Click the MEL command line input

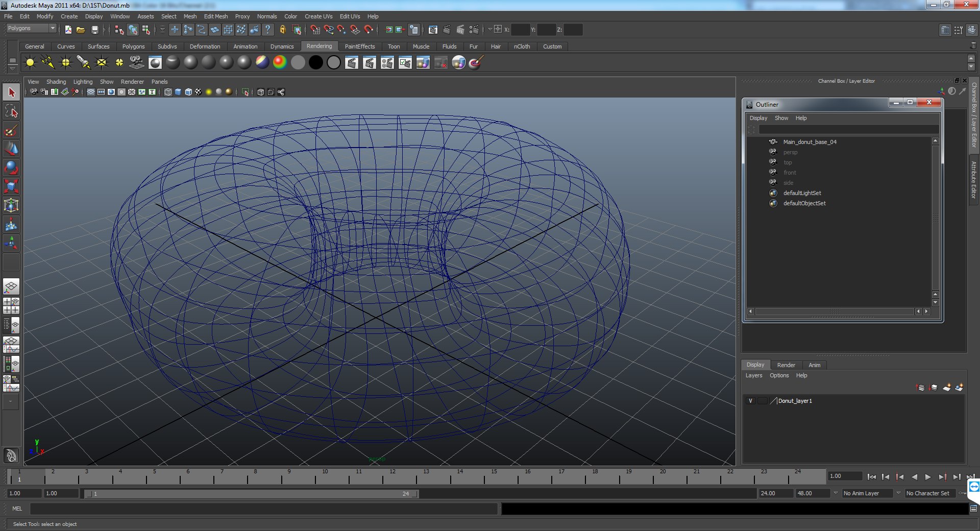click(264, 509)
